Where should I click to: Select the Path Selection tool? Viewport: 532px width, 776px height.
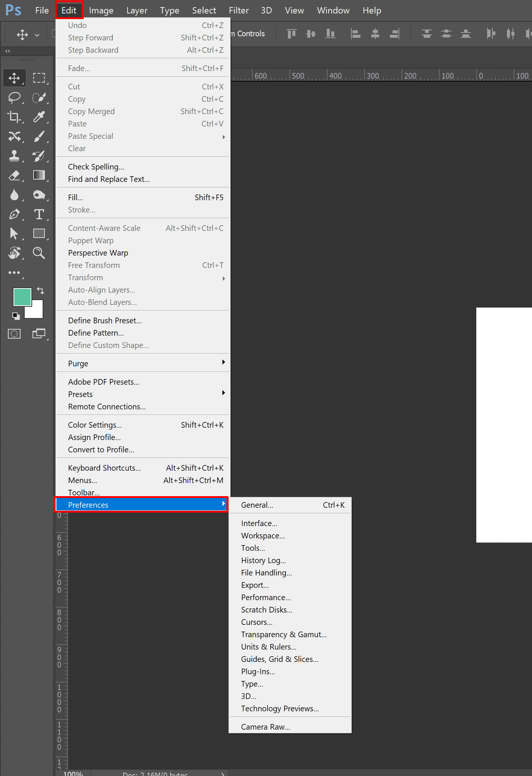(14, 234)
